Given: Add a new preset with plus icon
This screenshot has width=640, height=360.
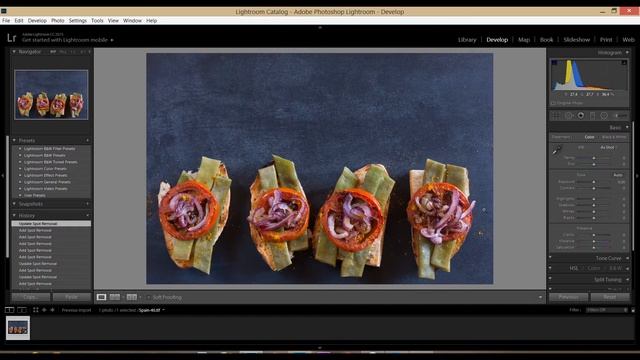Looking at the screenshot, I should (87, 140).
